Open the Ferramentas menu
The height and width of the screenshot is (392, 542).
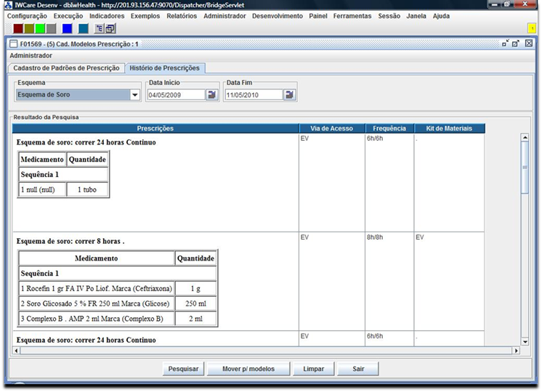coord(352,16)
